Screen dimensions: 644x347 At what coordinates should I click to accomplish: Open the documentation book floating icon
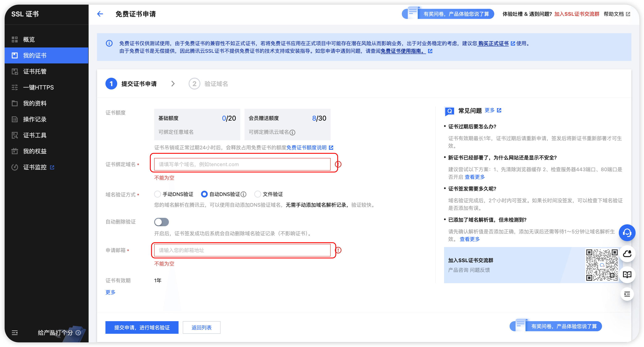click(627, 275)
